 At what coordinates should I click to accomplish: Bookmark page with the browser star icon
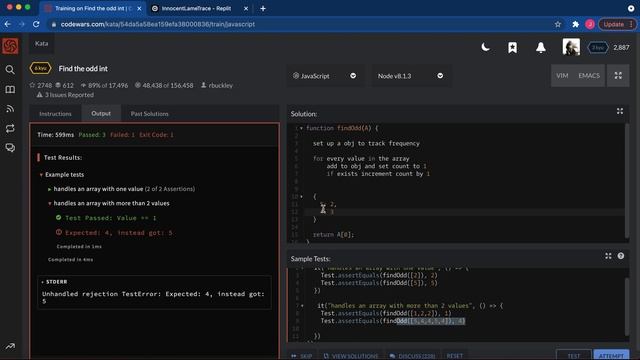tap(558, 24)
